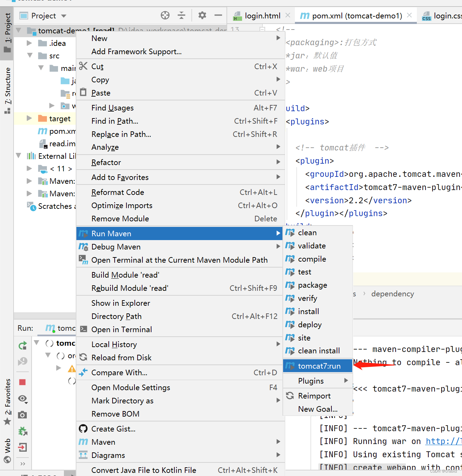Expand the target folder
The height and width of the screenshot is (476, 462).
pyautogui.click(x=30, y=118)
